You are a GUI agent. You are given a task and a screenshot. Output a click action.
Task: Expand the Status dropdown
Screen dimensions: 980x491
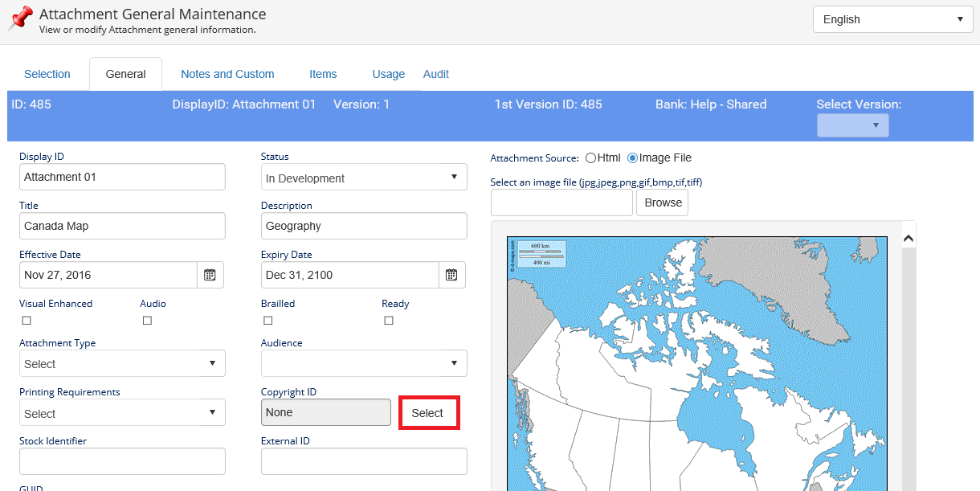[364, 178]
